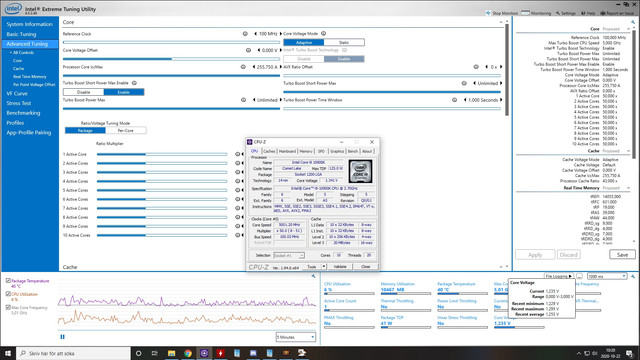Switch to CPU-Z Mainboard tab

[287, 151]
